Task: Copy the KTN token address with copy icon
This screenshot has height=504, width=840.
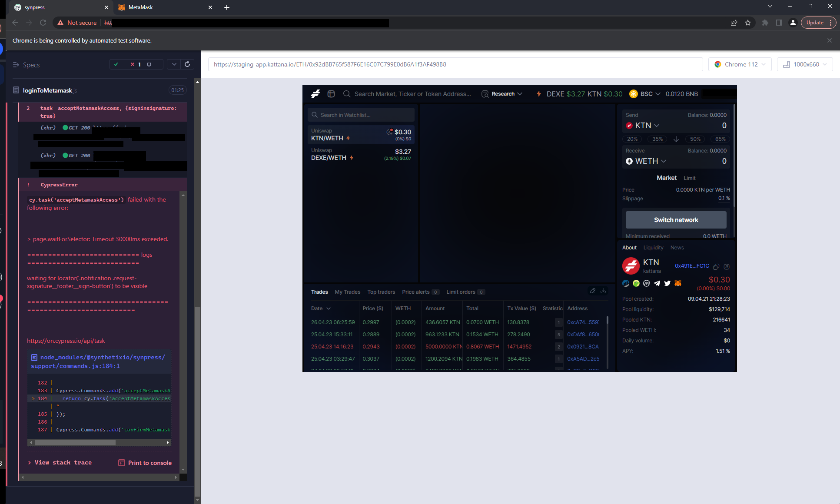Action: 716,266
